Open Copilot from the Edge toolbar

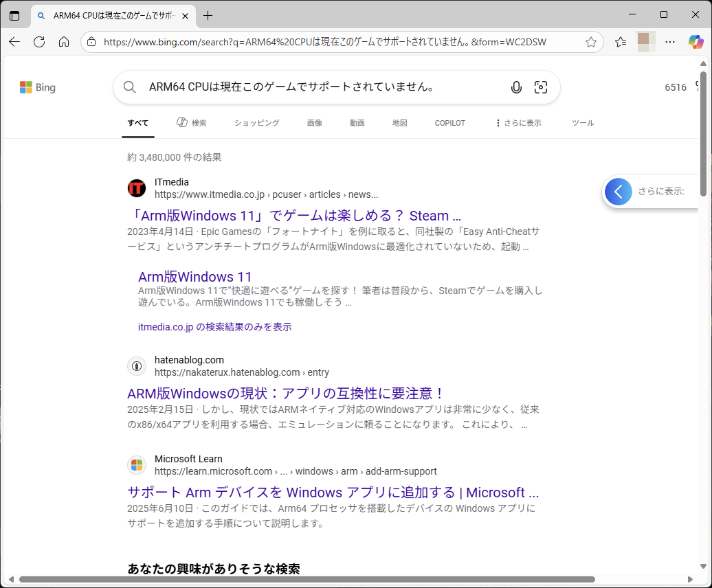pos(696,42)
